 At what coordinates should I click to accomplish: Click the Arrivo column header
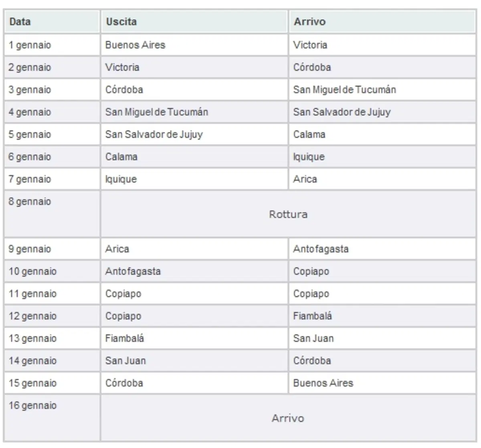coord(382,22)
